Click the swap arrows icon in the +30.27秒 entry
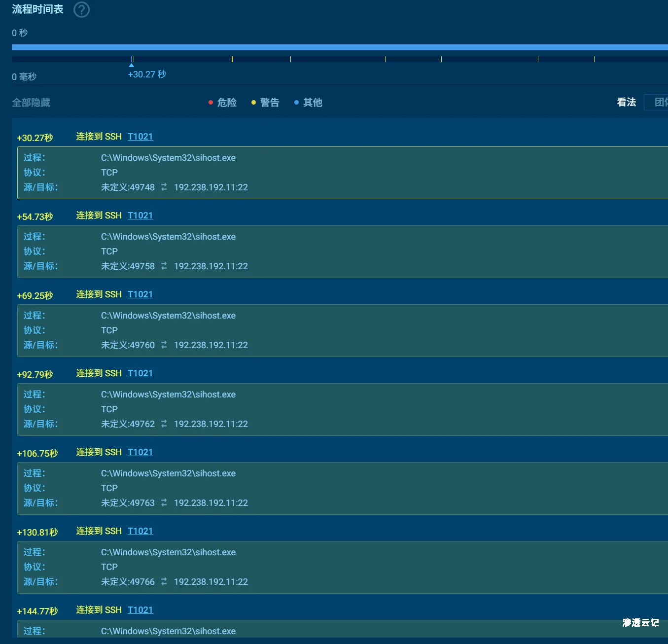Viewport: 668px width, 644px height. pyautogui.click(x=164, y=187)
